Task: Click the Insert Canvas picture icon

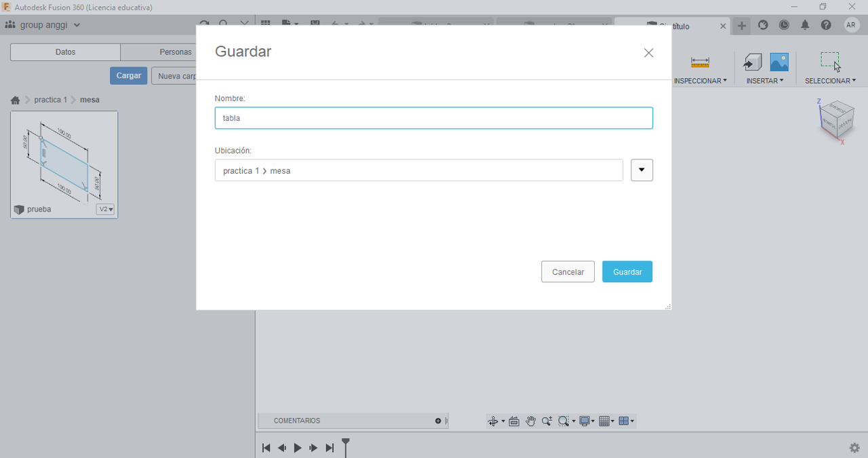Action: (x=779, y=62)
